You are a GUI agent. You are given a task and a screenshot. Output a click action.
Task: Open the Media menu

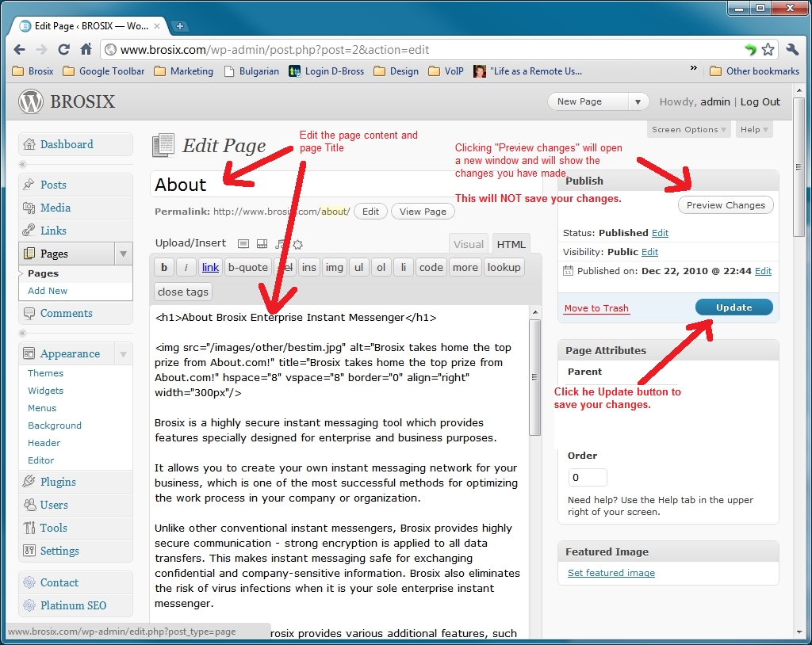pyautogui.click(x=75, y=208)
